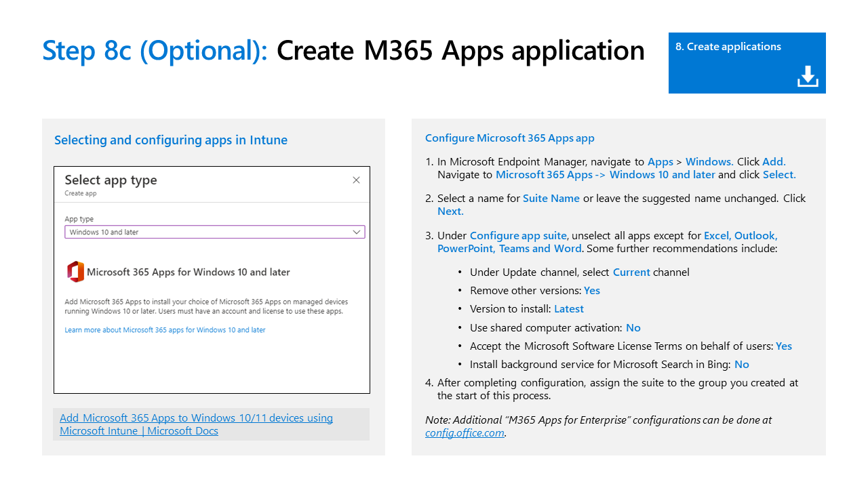Image resolution: width=868 pixels, height=488 pixels.
Task: Click the 8. Create applications tile
Action: click(x=747, y=63)
